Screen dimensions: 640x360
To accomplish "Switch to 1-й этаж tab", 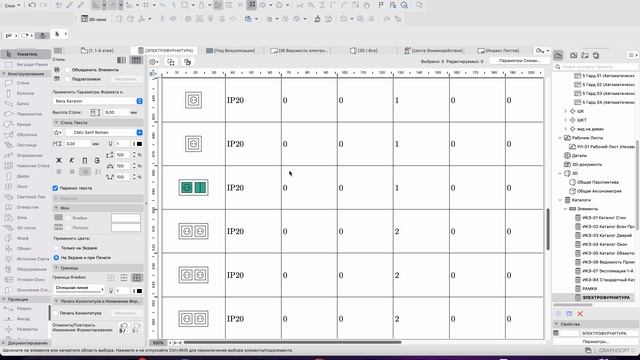I will (x=97, y=51).
